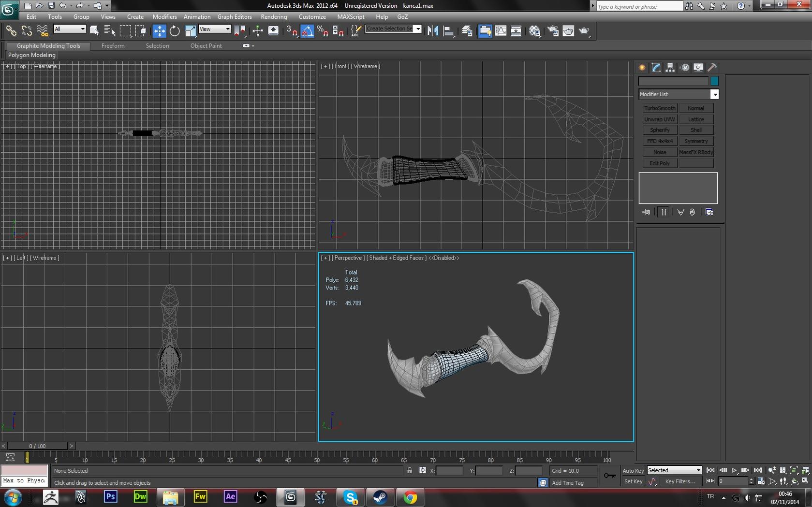Activate the Select and Scale tool
Image resolution: width=812 pixels, height=507 pixels.
click(191, 31)
